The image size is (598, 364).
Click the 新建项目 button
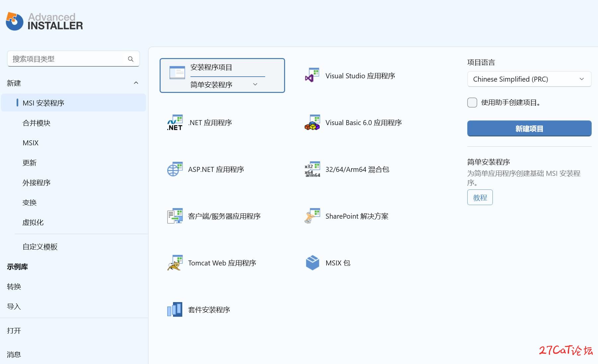(529, 128)
